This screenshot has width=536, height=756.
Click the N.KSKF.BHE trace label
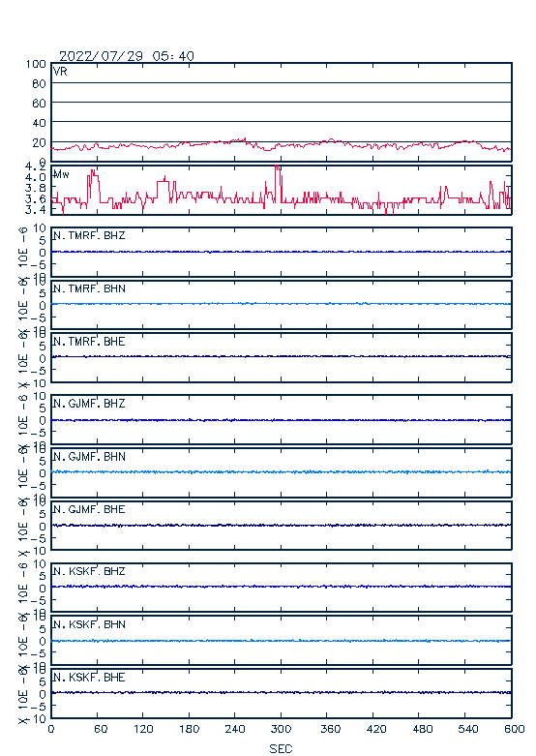[89, 677]
